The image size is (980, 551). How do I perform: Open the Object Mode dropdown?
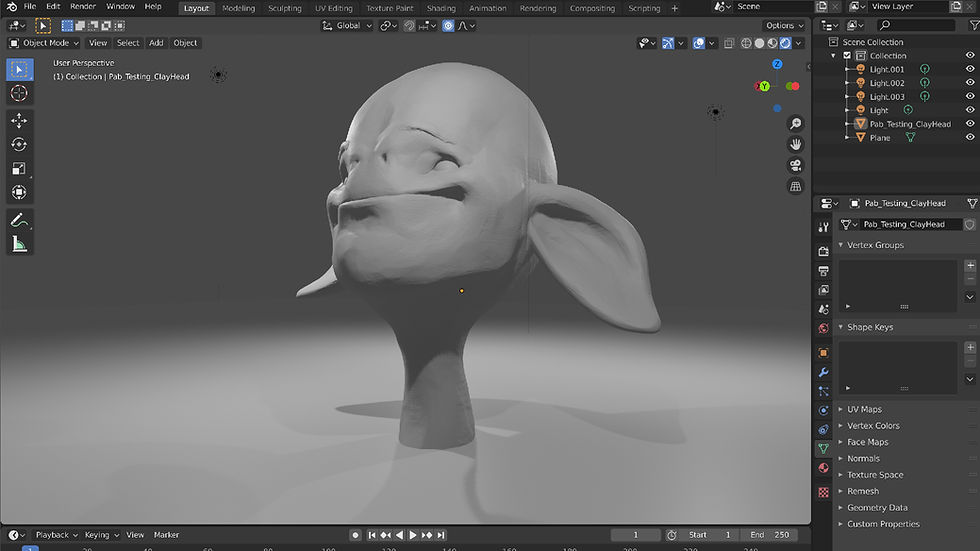(44, 43)
